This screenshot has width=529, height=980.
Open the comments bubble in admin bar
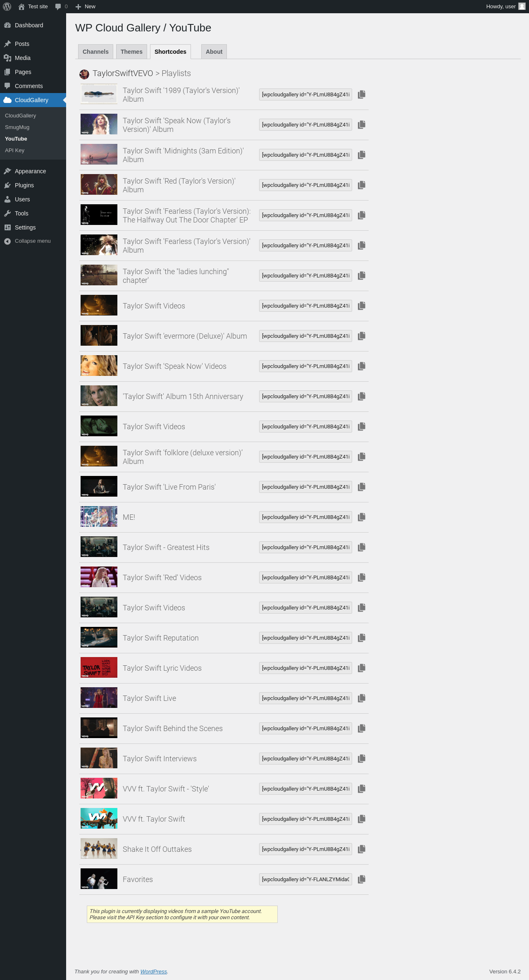click(x=61, y=7)
